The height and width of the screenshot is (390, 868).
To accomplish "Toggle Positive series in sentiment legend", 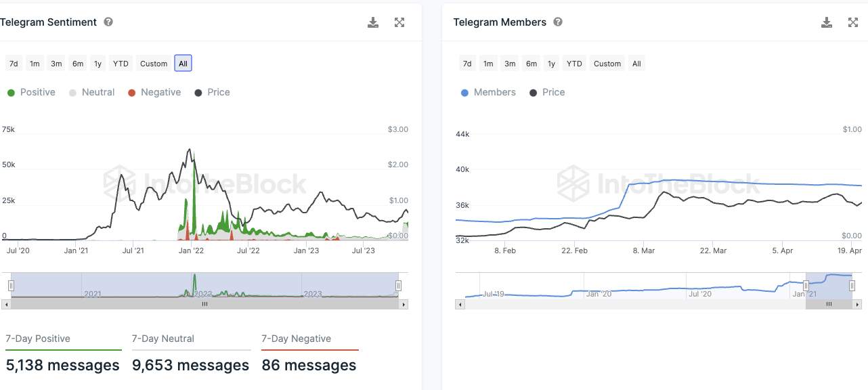I will pyautogui.click(x=31, y=92).
